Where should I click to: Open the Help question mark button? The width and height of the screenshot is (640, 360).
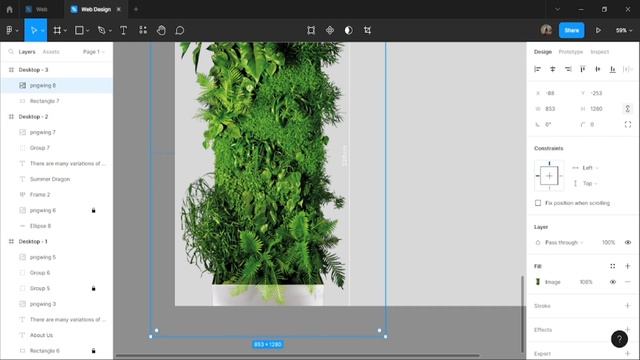point(619,339)
